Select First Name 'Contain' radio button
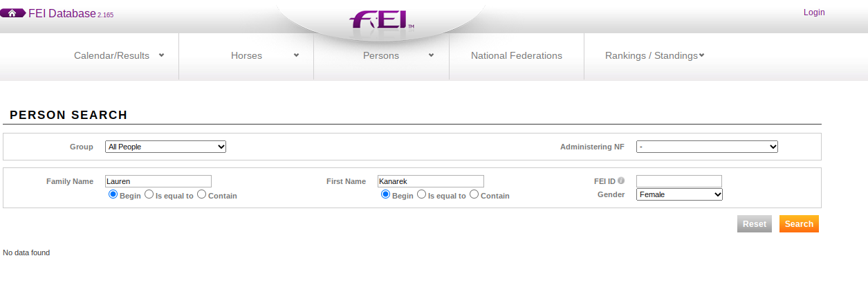This screenshot has width=868, height=285. click(474, 195)
